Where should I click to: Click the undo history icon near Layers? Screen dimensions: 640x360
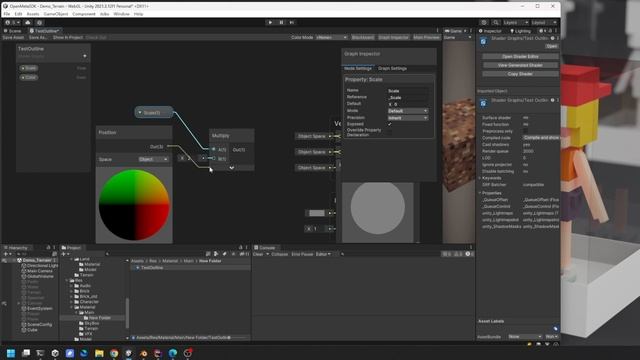484,22
